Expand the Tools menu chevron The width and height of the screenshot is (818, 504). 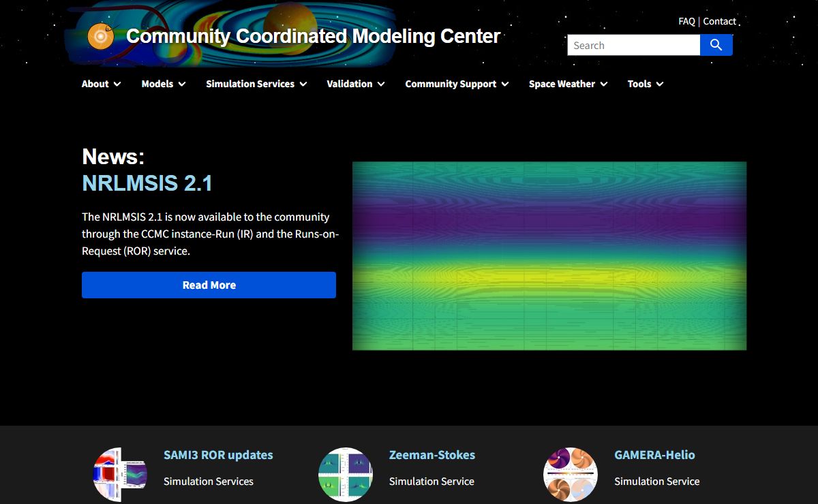click(659, 84)
